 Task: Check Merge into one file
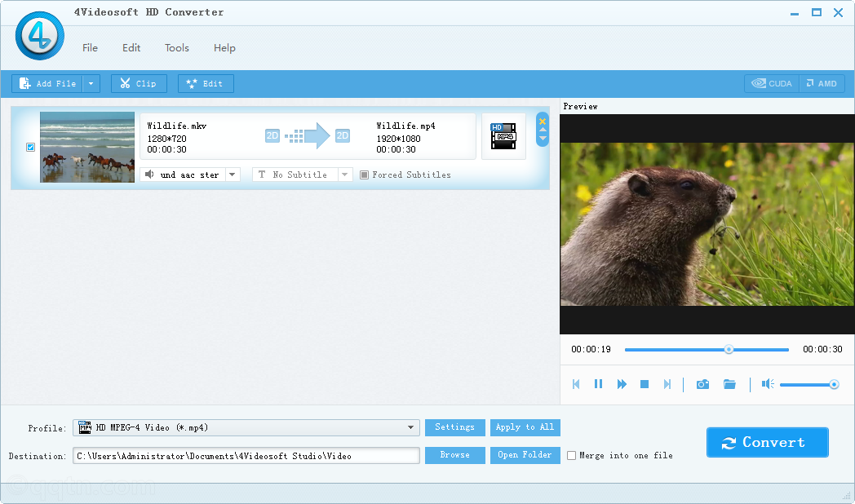(572, 456)
